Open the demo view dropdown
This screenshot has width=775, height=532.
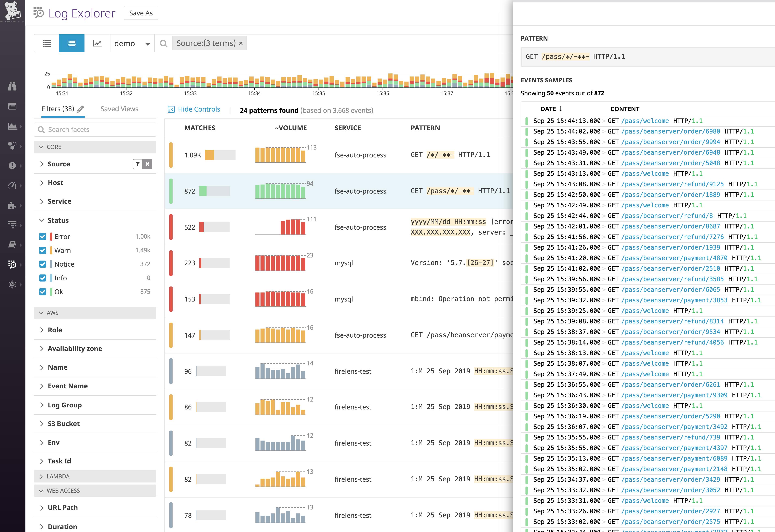click(132, 43)
